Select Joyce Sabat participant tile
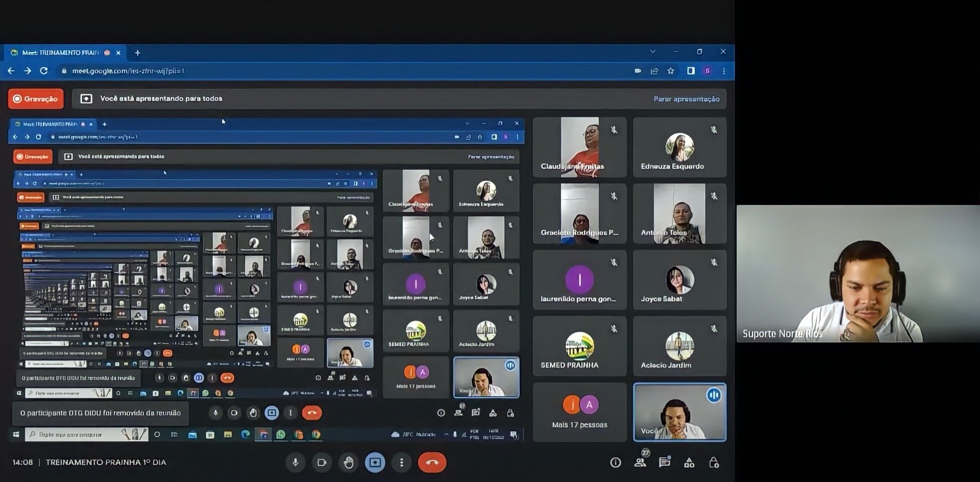The image size is (980, 482). (680, 280)
